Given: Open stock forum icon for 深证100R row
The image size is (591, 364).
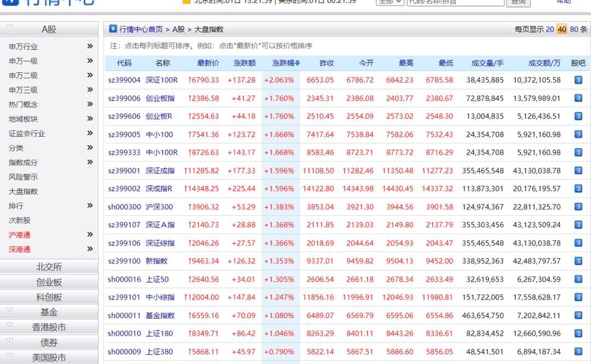Looking at the screenshot, I should click(578, 80).
